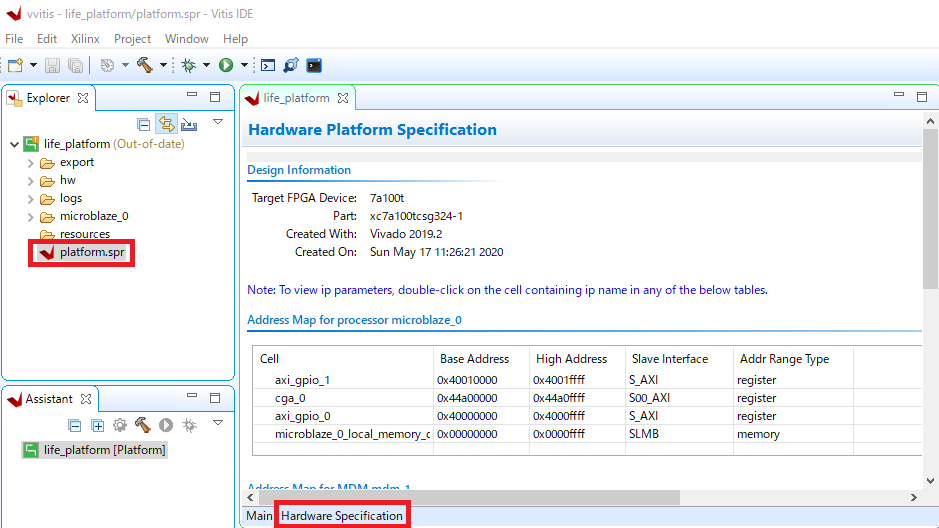The width and height of the screenshot is (939, 528).
Task: Click the New project toolbar icon
Action: click(16, 65)
